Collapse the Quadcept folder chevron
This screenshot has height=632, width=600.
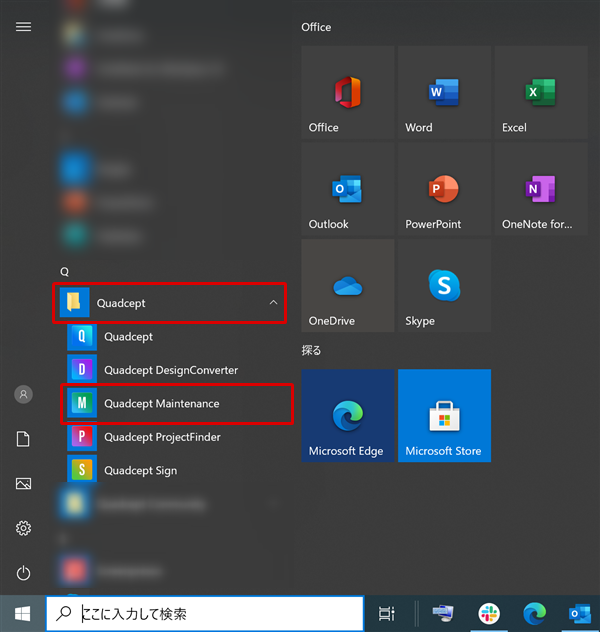[273, 302]
